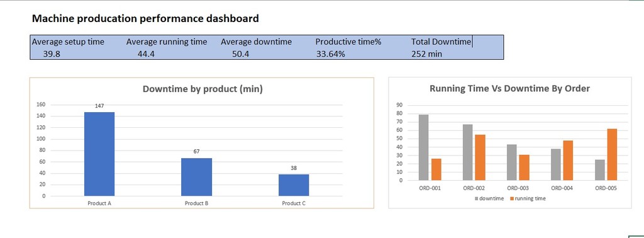Select the dashboard title text

click(145, 18)
